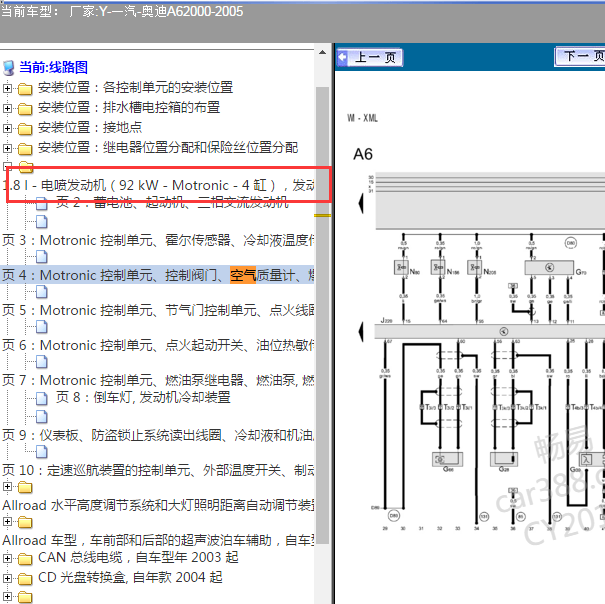Screen dimensions: 605x604
Task: Click page icon above 页 7 row
Action: click(42, 362)
